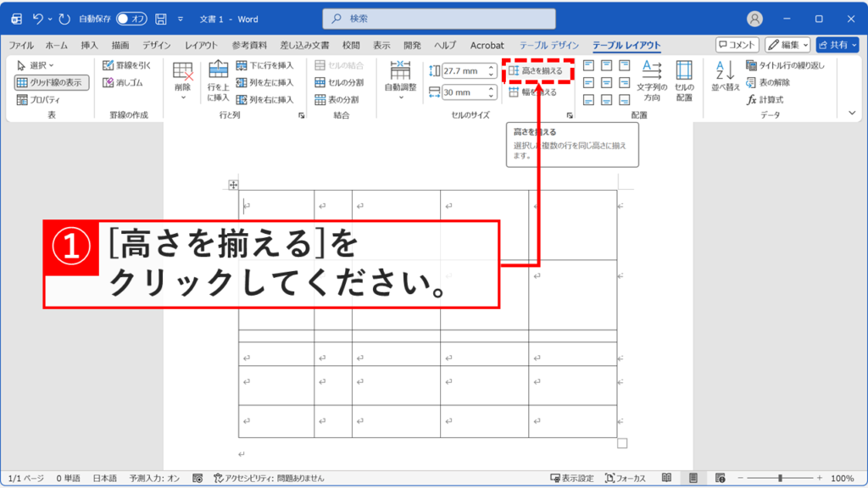Select the 消しゴム (Eraser) tool
Screen dimensions: 868x488
pos(123,83)
